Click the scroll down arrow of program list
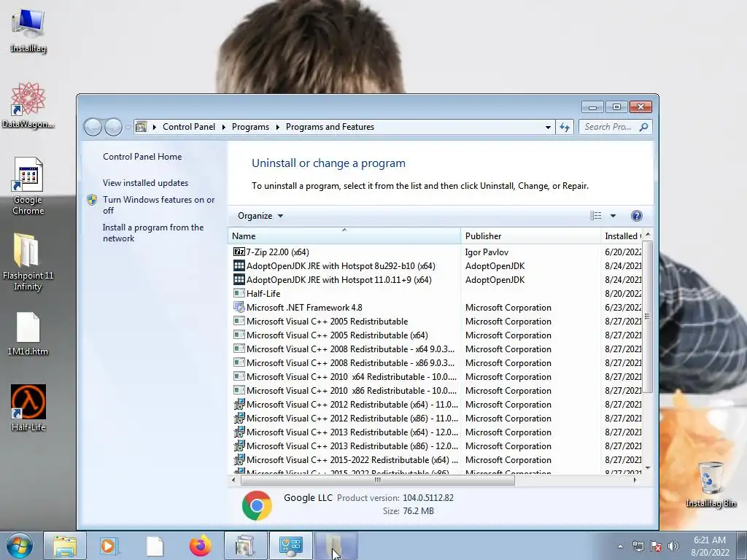Screen dimensions: 747x560 [x=647, y=467]
